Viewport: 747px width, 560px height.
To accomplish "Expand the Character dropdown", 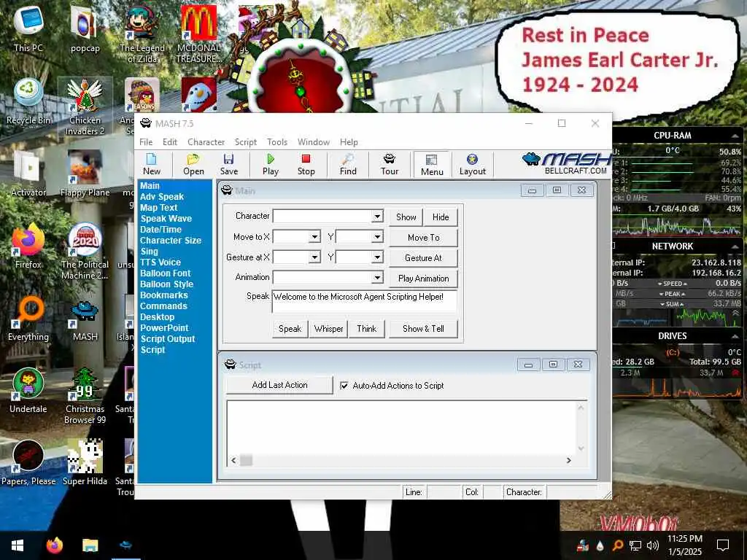I will (377, 217).
